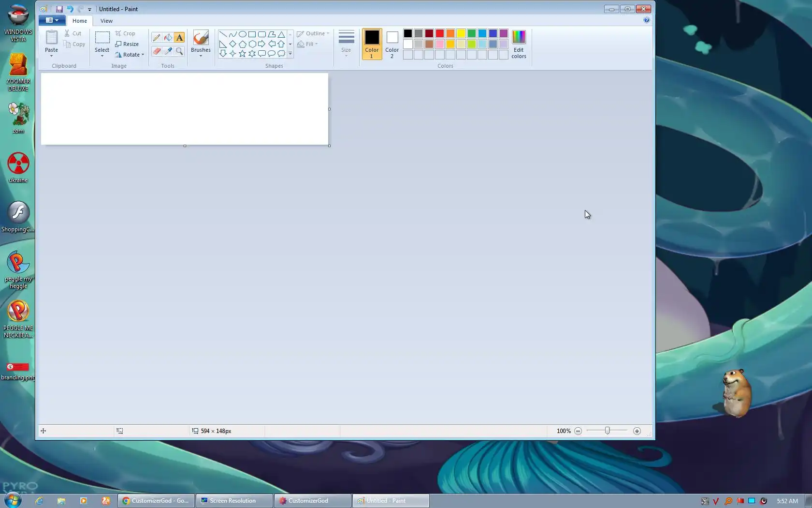Switch to CustomizerGod Chrome taskbar window
The width and height of the screenshot is (812, 508).
point(156,501)
